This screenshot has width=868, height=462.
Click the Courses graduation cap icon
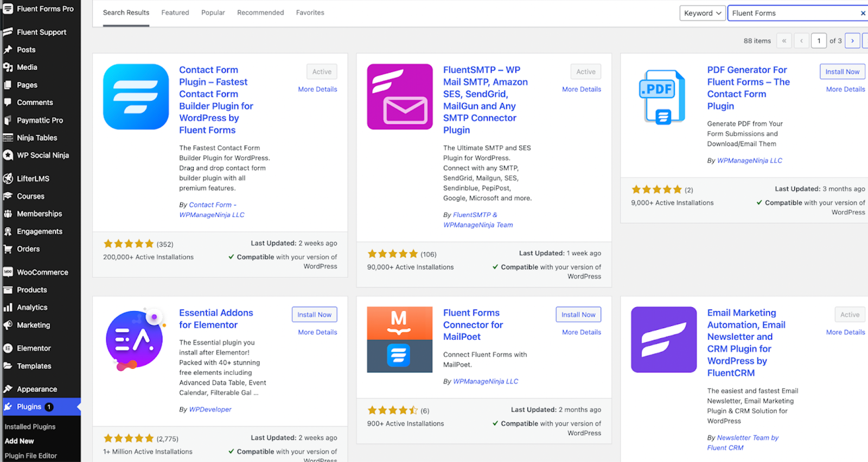pyautogui.click(x=8, y=196)
